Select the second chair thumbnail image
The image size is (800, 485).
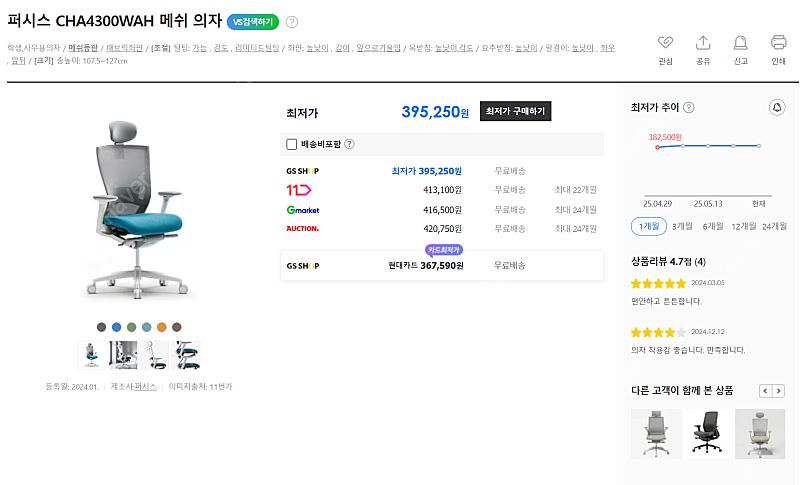point(123,355)
